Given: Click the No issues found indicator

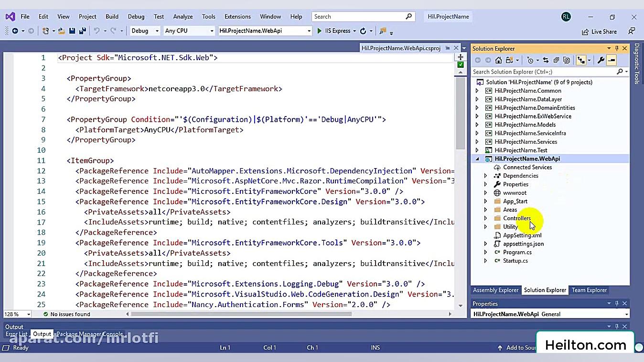Looking at the screenshot, I should [66, 314].
